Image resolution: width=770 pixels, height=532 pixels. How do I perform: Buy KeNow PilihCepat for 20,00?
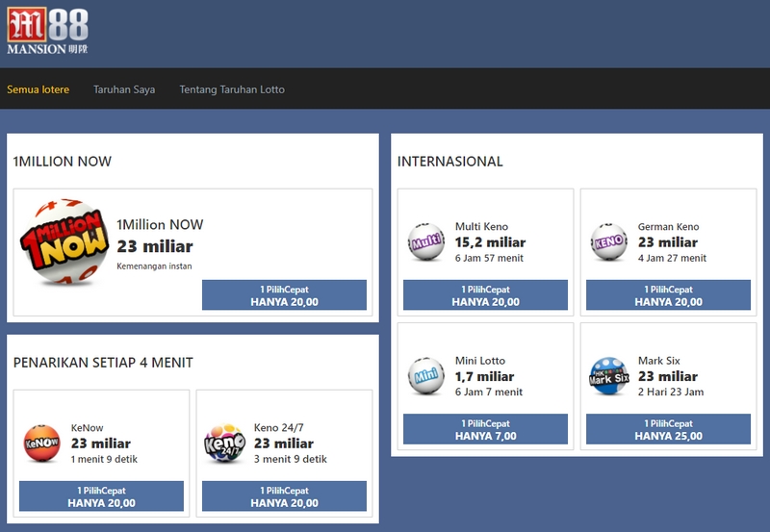pyautogui.click(x=101, y=496)
